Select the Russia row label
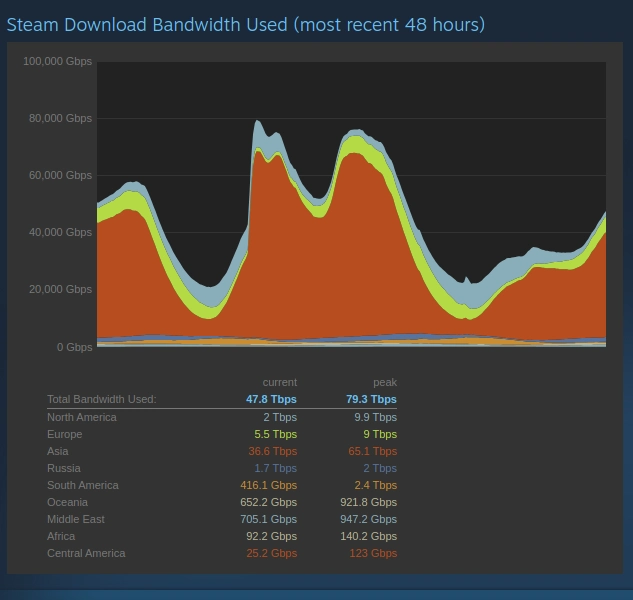633x600 pixels. click(x=64, y=468)
